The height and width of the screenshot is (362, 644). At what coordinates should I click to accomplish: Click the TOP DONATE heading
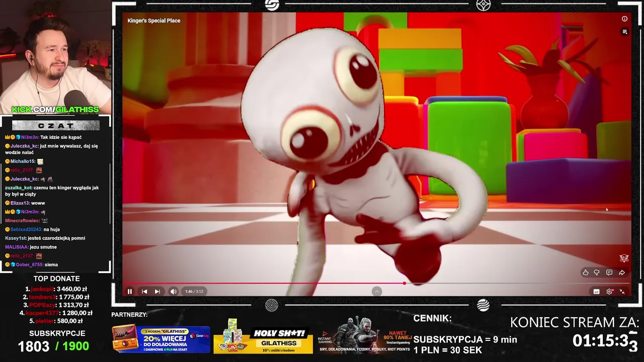pos(56,279)
